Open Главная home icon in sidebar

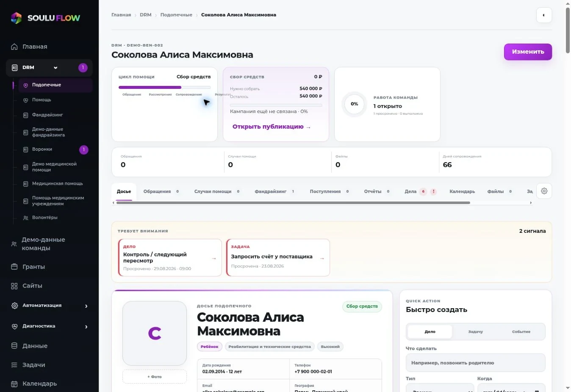[14, 47]
